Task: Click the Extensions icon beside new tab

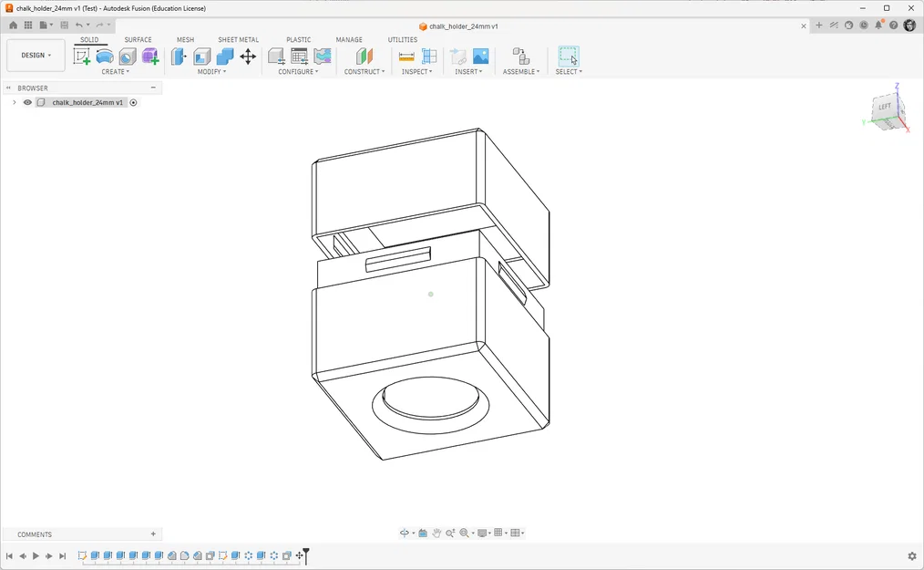Action: point(834,25)
